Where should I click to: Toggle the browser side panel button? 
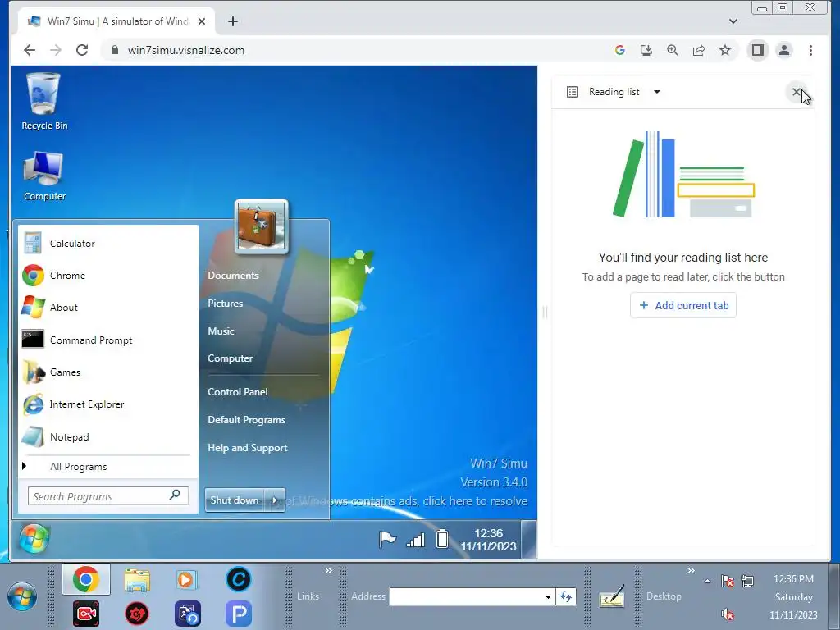[x=757, y=50]
